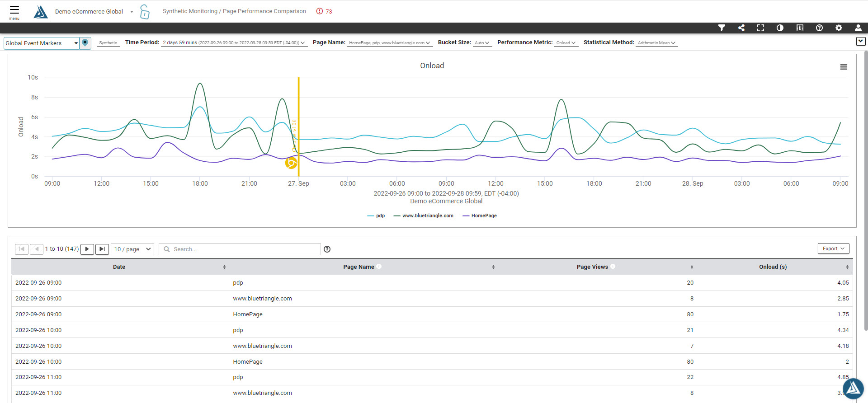868x403 pixels.
Task: Focus the table Search field
Action: pos(240,249)
